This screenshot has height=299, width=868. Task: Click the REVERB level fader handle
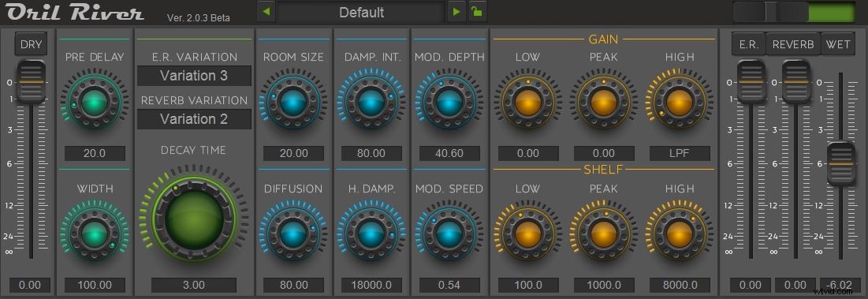click(x=795, y=81)
